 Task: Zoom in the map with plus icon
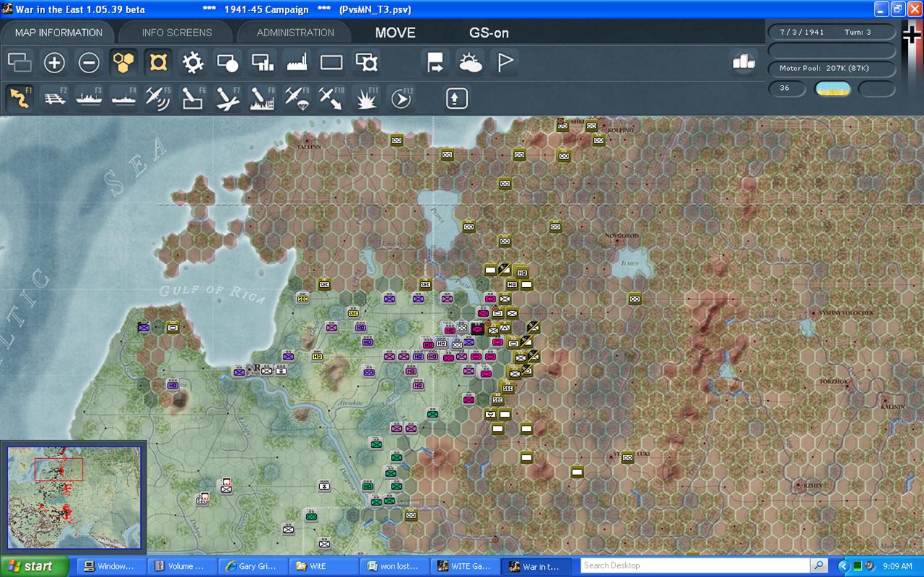[x=54, y=63]
